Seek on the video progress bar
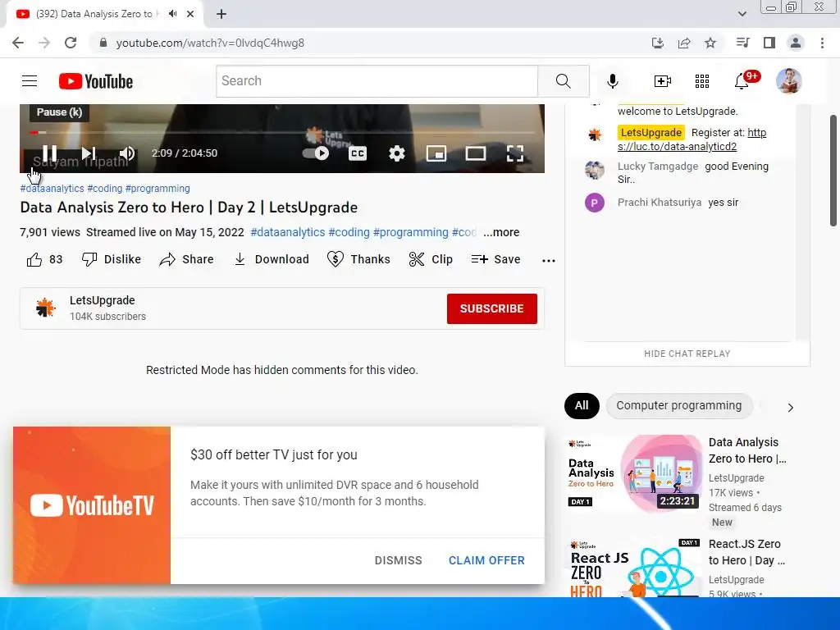The height and width of the screenshot is (630, 840). pos(282,132)
